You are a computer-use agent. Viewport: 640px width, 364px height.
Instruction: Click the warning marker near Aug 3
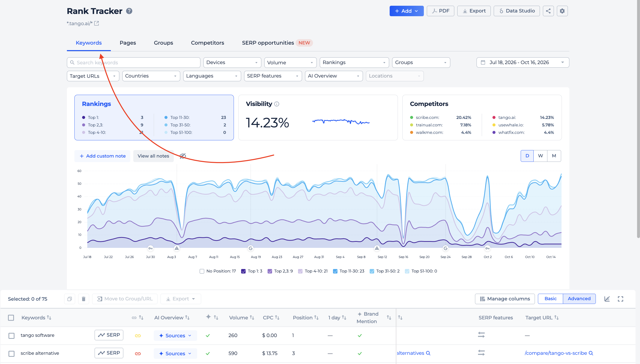[x=177, y=248]
